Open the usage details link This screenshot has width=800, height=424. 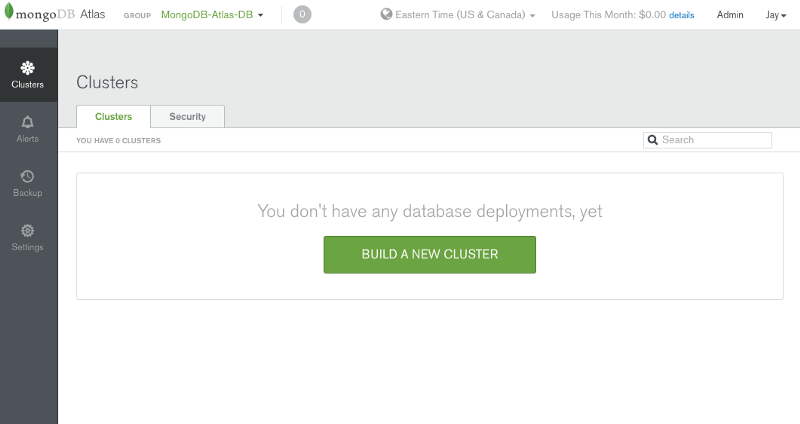click(x=681, y=15)
